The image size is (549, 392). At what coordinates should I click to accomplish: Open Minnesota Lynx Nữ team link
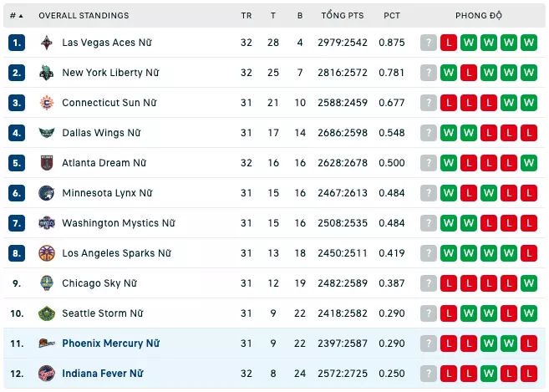(x=107, y=193)
